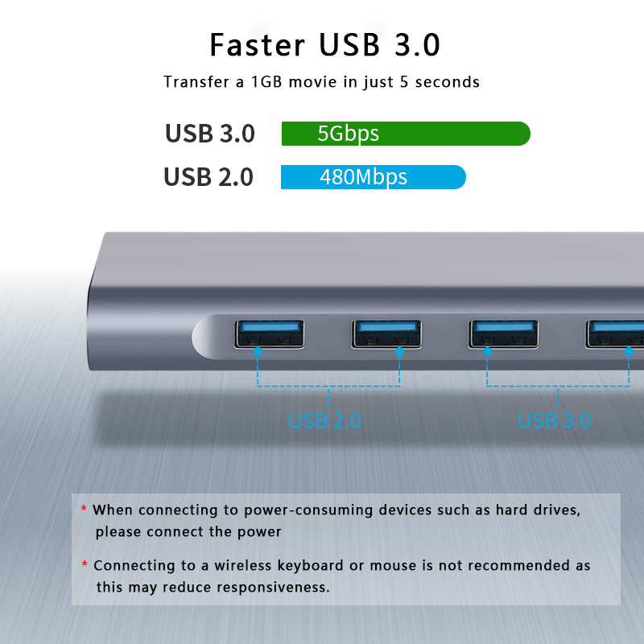The image size is (644, 644).
Task: Click the Faster USB 3.0 heading
Action: 325,45
